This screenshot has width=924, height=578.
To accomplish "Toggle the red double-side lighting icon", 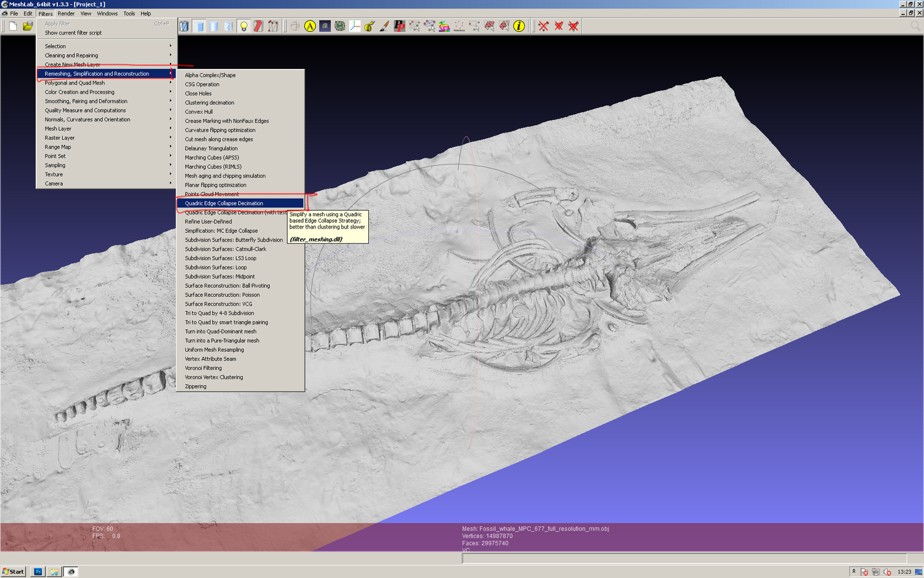I will point(258,26).
